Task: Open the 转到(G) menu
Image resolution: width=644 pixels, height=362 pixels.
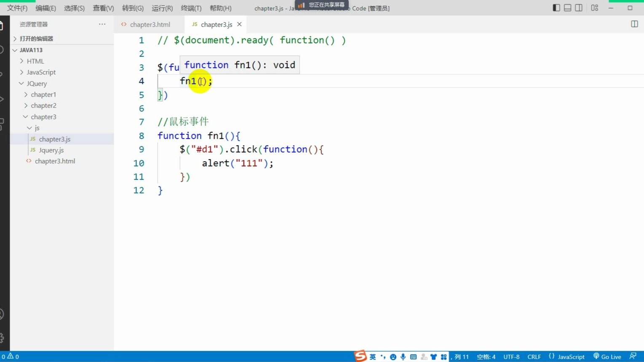Action: (x=133, y=8)
